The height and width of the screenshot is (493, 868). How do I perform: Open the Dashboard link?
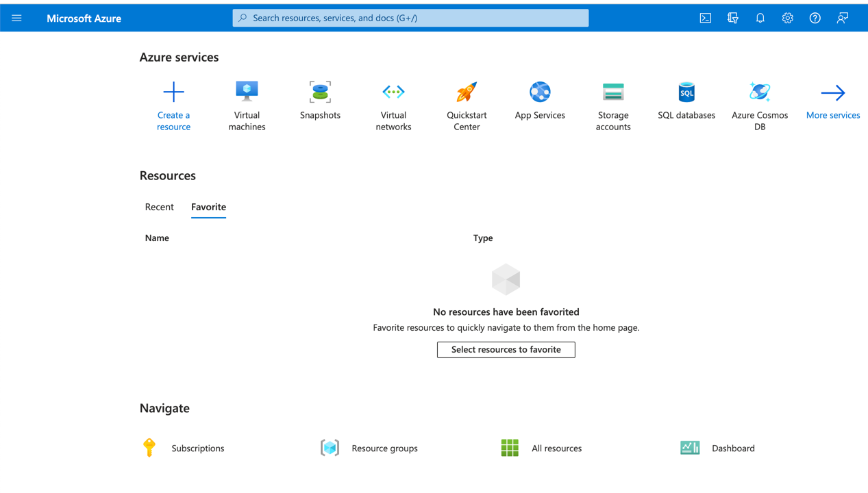733,448
